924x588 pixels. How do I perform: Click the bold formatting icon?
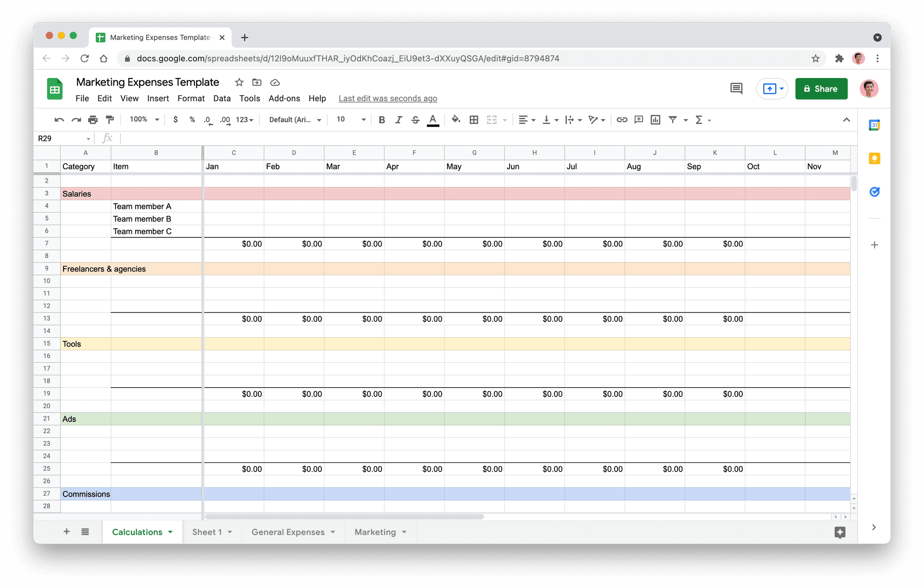coord(381,120)
